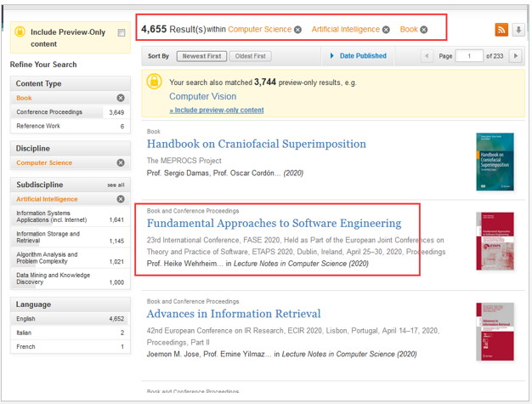The height and width of the screenshot is (404, 532).
Task: Filter results by French language
Action: click(x=71, y=347)
